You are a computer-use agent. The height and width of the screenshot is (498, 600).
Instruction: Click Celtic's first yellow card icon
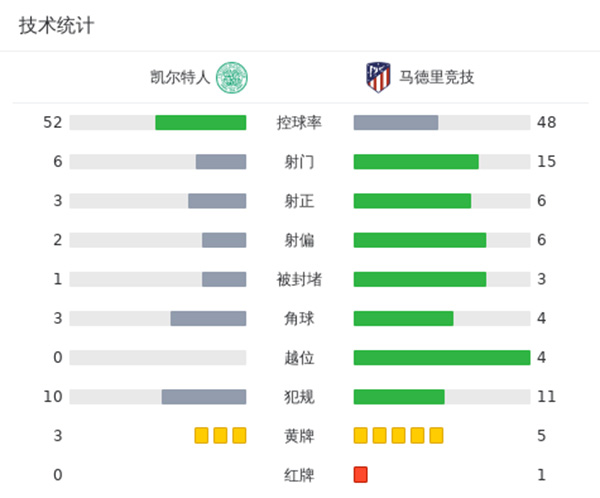coord(201,435)
